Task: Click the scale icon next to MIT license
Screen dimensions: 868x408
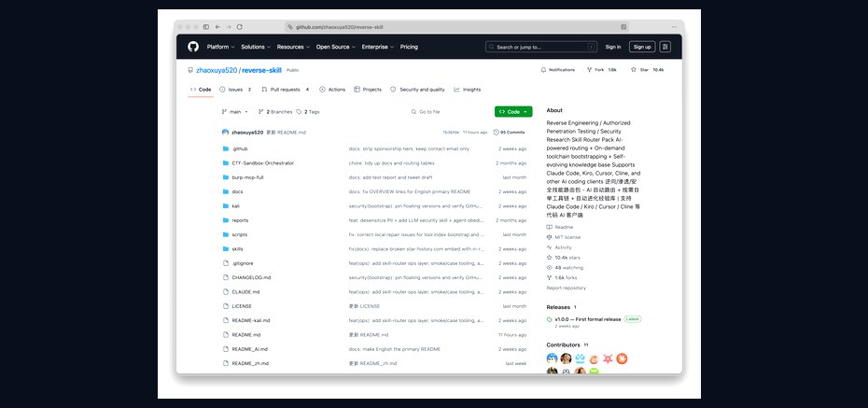Action: [x=549, y=237]
